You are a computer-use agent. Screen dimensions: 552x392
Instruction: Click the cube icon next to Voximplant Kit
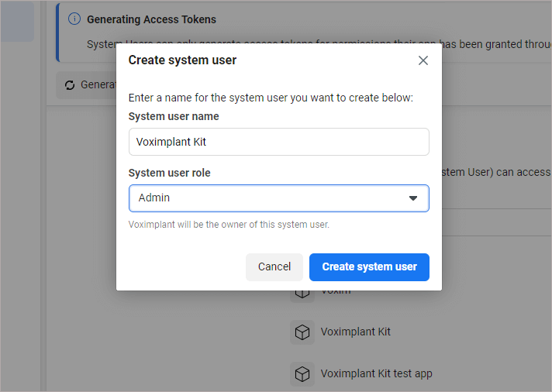302,332
